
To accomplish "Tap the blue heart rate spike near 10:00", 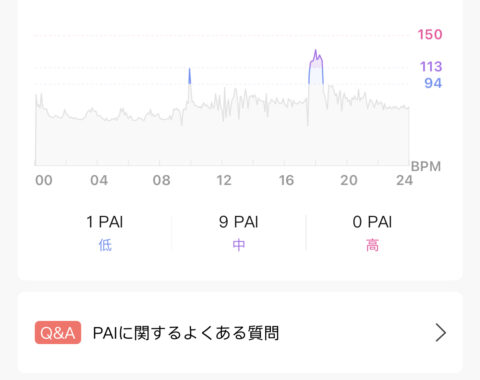I will click(x=190, y=76).
